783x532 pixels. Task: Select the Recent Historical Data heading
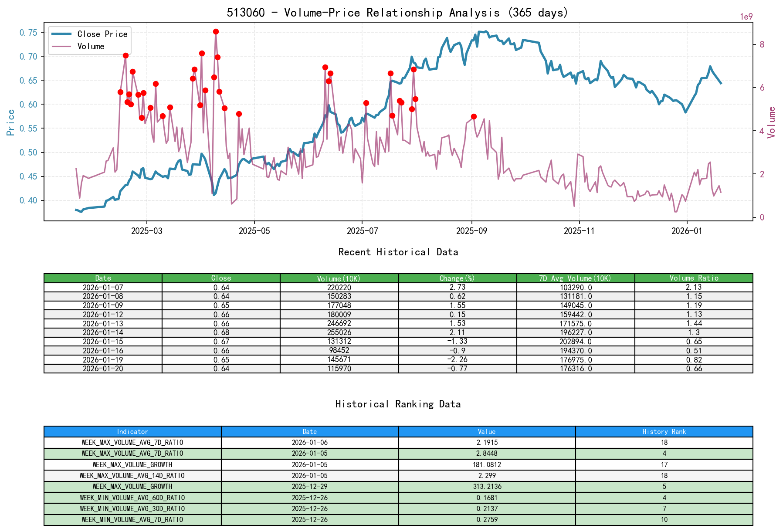tap(398, 252)
